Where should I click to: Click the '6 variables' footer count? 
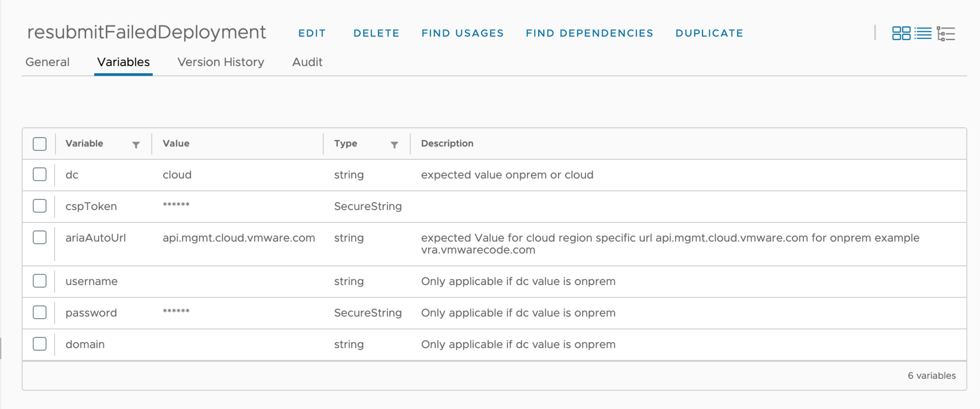932,376
